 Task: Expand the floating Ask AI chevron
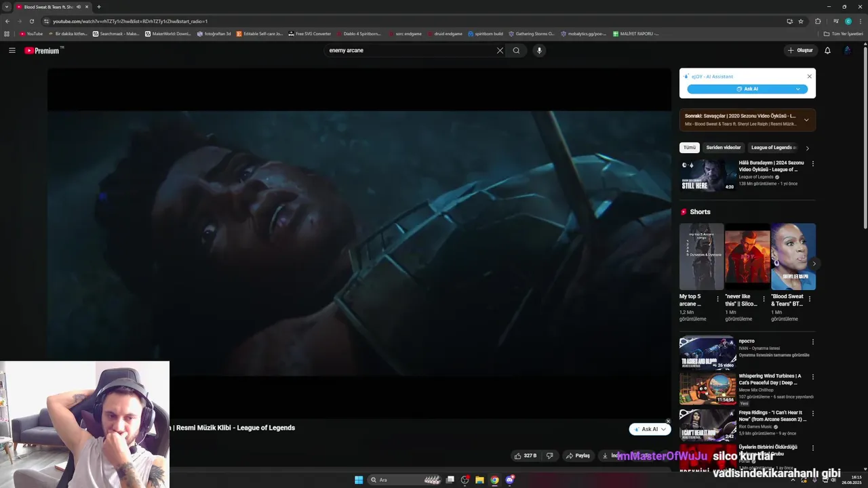663,429
